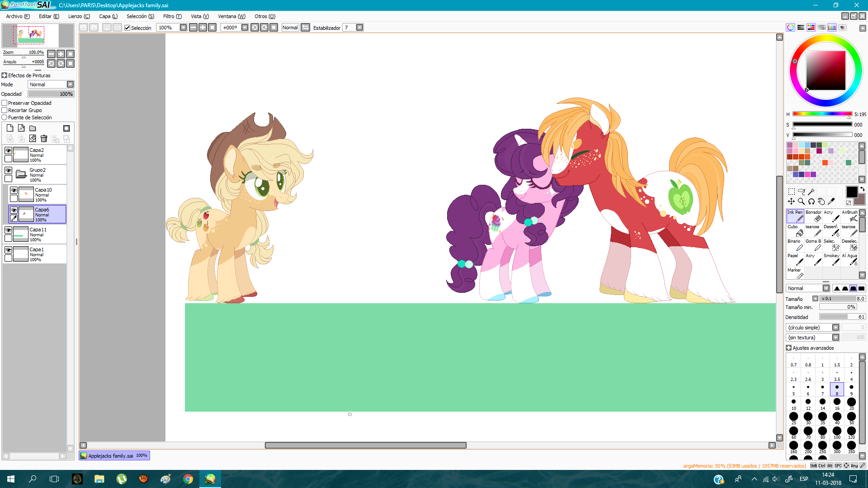Choose the rectangular selection tool
This screenshot has height=488, width=868.
tap(791, 192)
